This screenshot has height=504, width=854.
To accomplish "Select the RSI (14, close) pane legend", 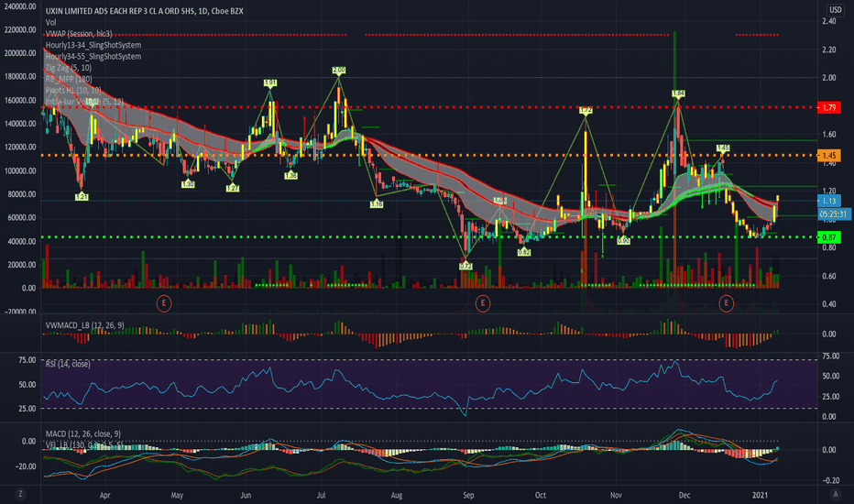I will (x=68, y=364).
